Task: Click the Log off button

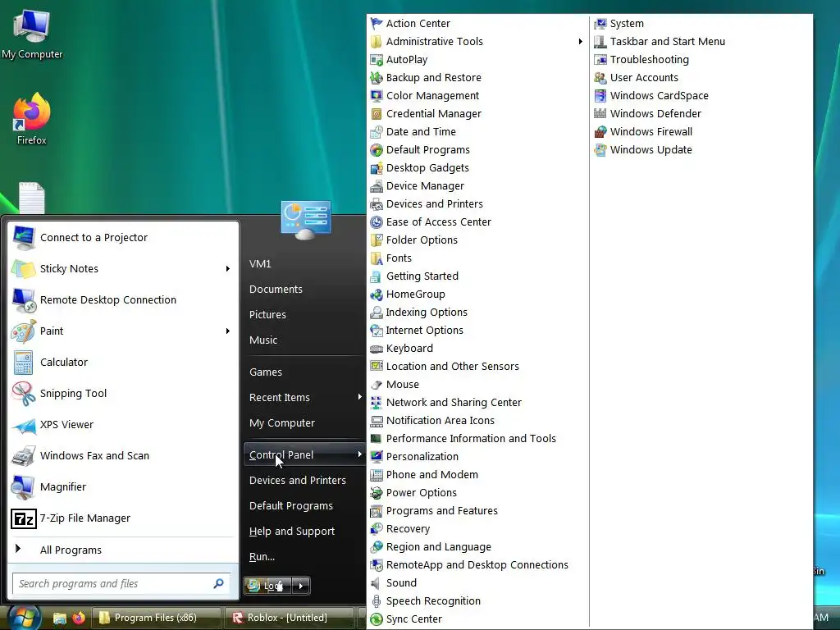Action: pos(267,586)
